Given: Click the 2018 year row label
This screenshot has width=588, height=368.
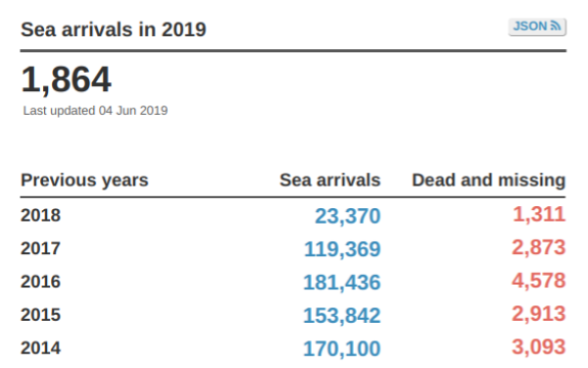Looking at the screenshot, I should (40, 216).
